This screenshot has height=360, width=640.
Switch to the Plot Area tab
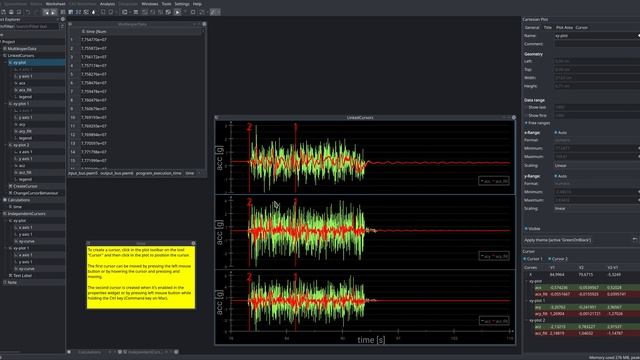[564, 27]
